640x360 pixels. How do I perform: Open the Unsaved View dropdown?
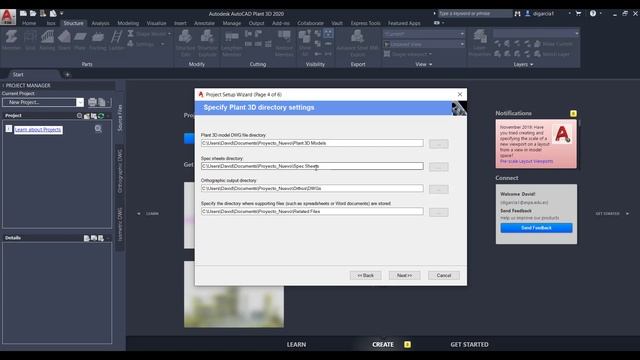462,44
